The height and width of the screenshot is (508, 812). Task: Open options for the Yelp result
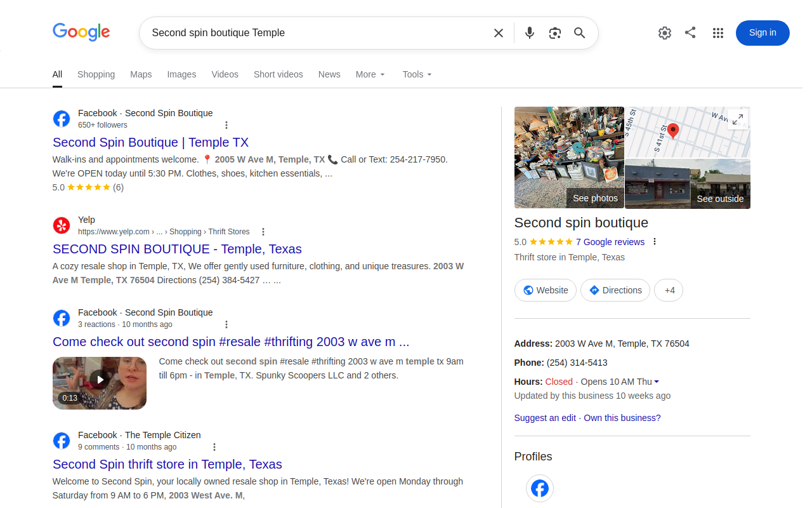point(263,232)
